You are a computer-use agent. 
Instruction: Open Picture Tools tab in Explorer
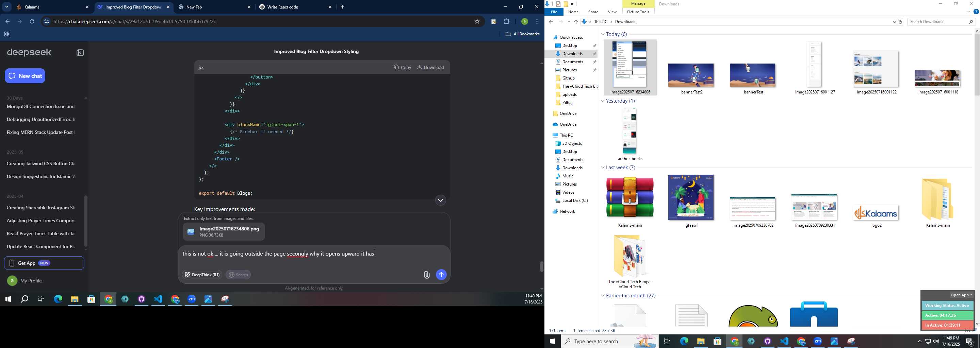tap(638, 12)
